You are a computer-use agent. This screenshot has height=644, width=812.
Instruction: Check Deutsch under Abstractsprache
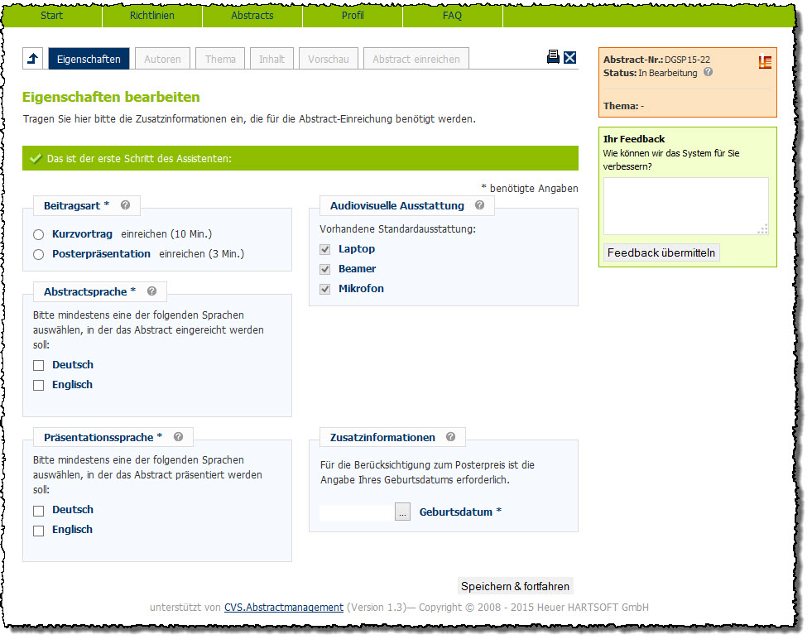38,365
